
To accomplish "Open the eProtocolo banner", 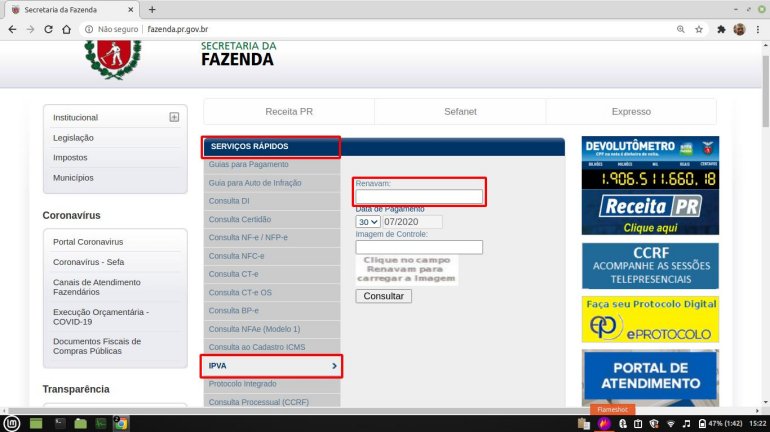I will [x=650, y=319].
